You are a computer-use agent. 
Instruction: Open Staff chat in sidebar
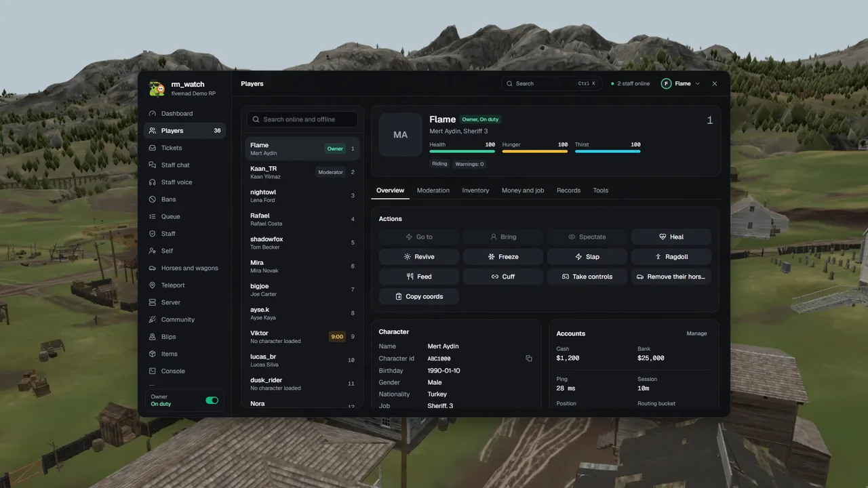[184, 165]
